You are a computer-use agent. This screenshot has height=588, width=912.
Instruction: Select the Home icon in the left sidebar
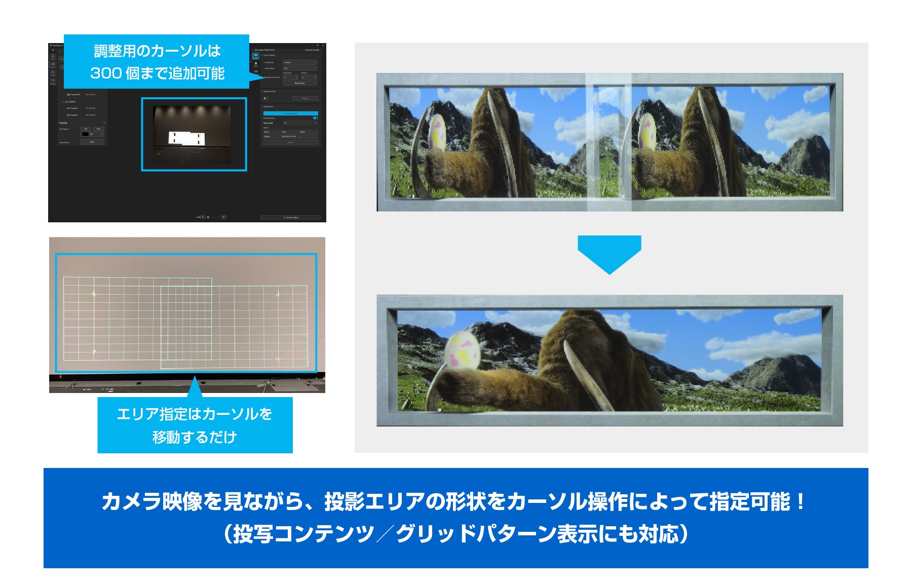(53, 56)
